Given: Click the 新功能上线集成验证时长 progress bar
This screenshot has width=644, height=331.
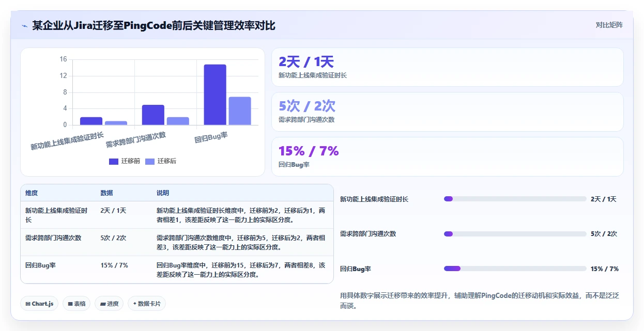Looking at the screenshot, I should (x=515, y=199).
